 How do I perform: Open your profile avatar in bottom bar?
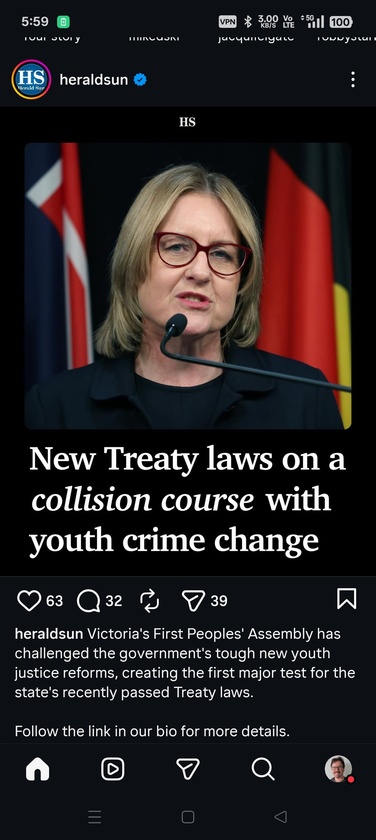point(338,769)
